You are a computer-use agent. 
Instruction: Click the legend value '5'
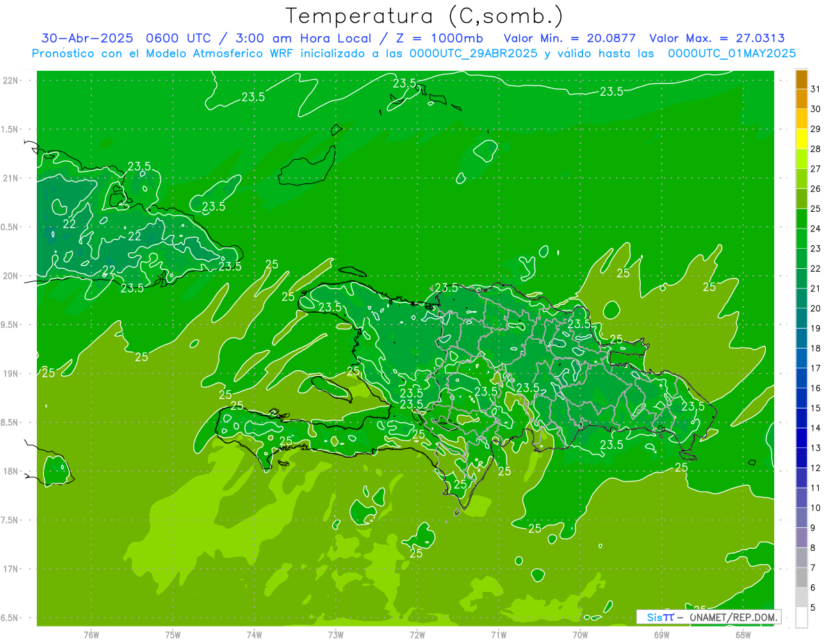pos(813,608)
